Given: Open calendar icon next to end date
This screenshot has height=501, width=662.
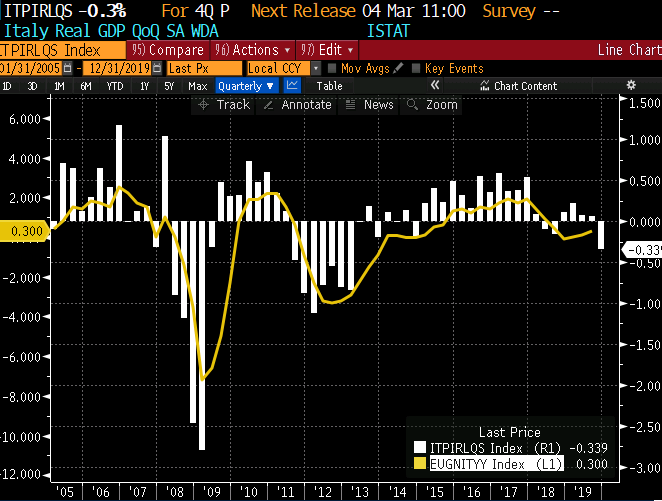Looking at the screenshot, I should coord(157,68).
